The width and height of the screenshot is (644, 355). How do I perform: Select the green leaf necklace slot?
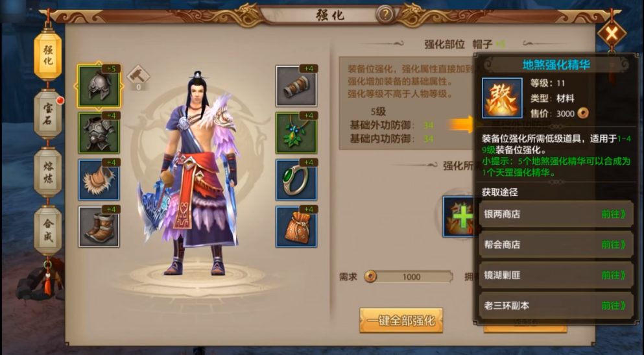point(296,132)
